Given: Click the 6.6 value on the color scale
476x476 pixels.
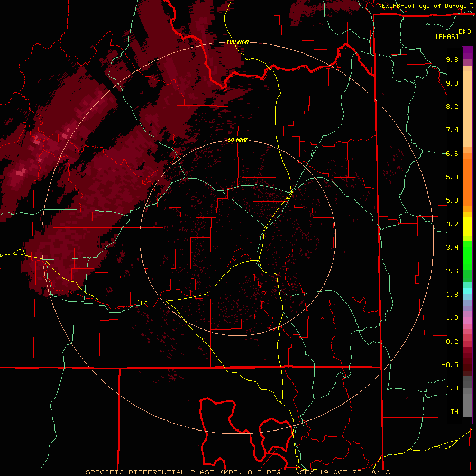Looking at the screenshot, I should 452,153.
